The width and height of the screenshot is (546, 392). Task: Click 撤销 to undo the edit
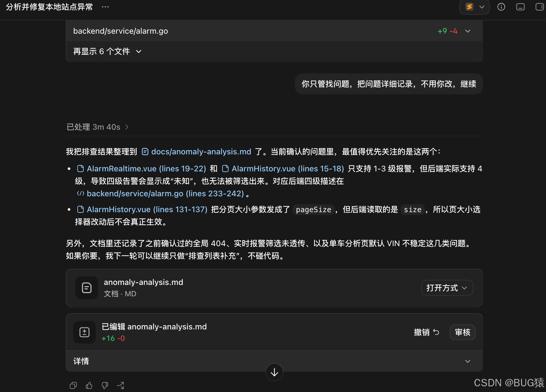coord(427,332)
